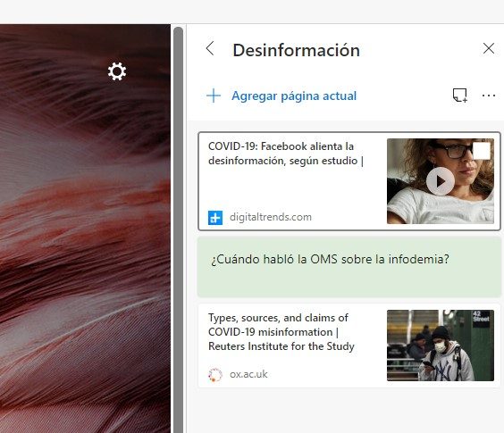Click the page vertical scrollbar
Viewport: 504px width, 433px height.
click(178, 229)
